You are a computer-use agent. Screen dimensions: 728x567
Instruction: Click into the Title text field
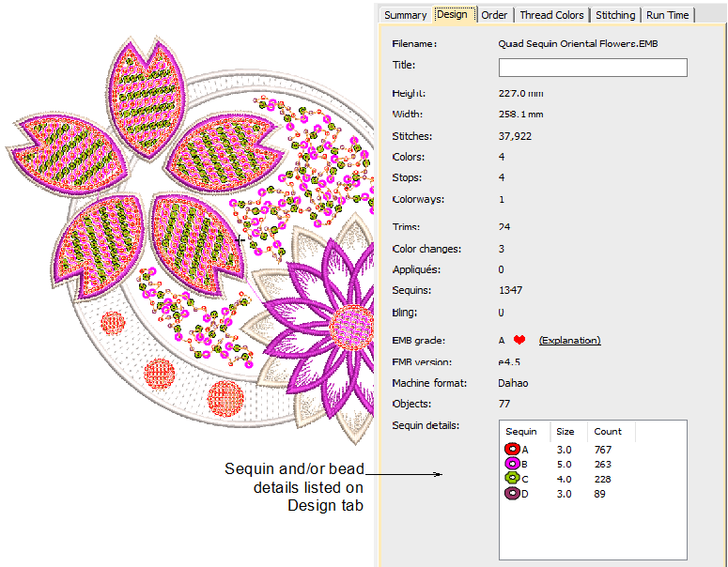(592, 68)
